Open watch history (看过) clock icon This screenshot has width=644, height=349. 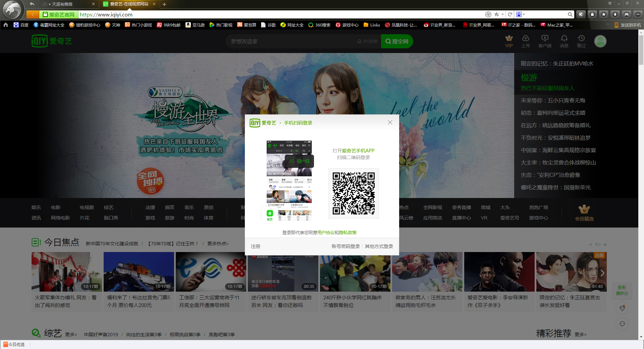pyautogui.click(x=581, y=38)
